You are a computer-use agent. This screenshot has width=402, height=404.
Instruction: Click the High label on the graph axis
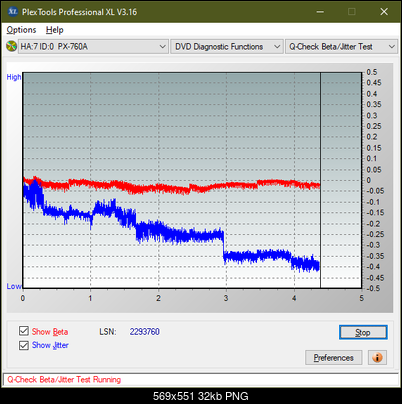(14, 77)
